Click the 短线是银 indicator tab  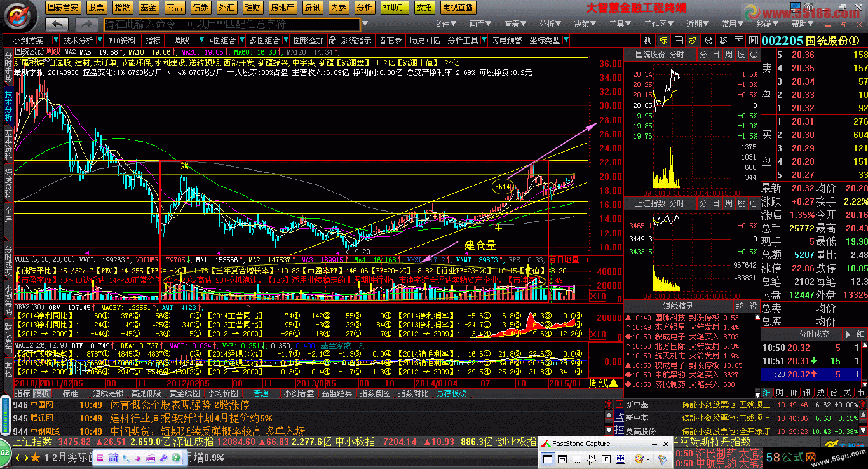[x=108, y=393]
